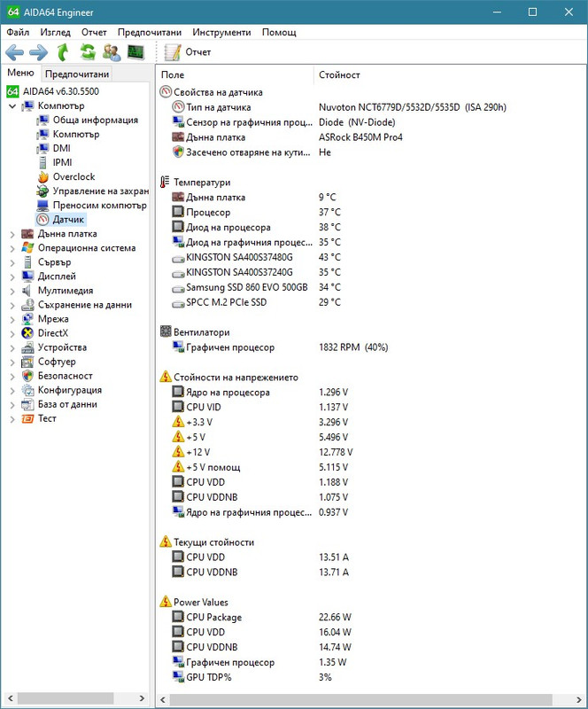Click the Forward arrow toolbar icon
The width and height of the screenshot is (588, 709).
[x=38, y=52]
